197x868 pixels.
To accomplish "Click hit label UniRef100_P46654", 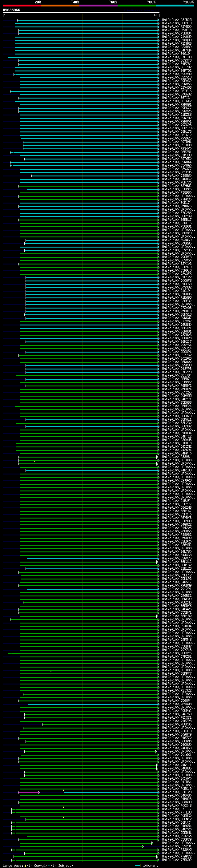I will (x=176, y=826).
